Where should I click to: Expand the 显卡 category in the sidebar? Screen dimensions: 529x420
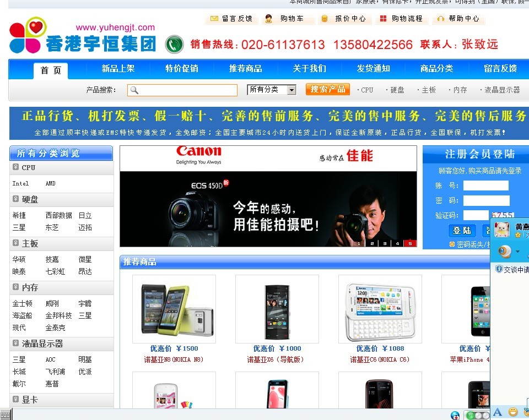[x=15, y=399]
